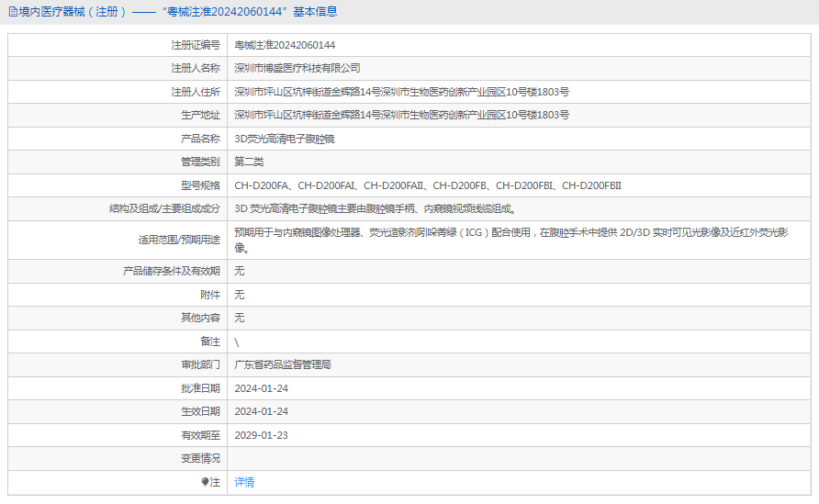Select the 批准日期 value 2024-01-24
Screen dimensions: 819x504
[261, 388]
